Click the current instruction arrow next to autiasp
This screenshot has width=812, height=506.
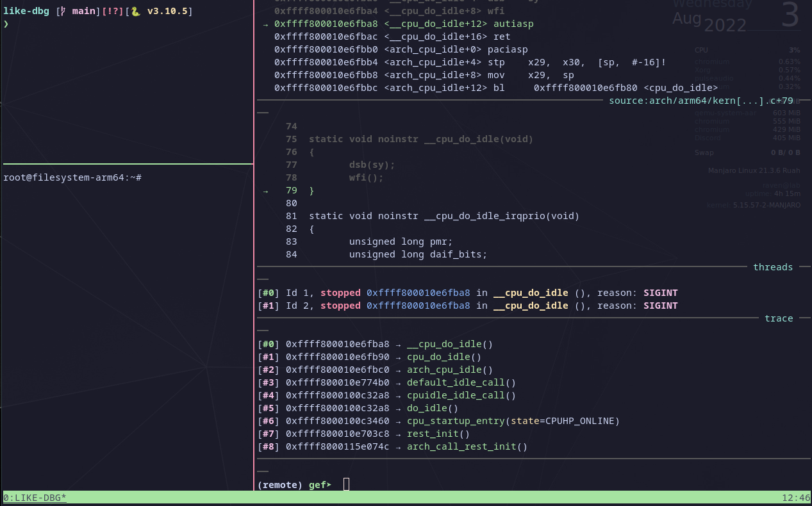(265, 24)
